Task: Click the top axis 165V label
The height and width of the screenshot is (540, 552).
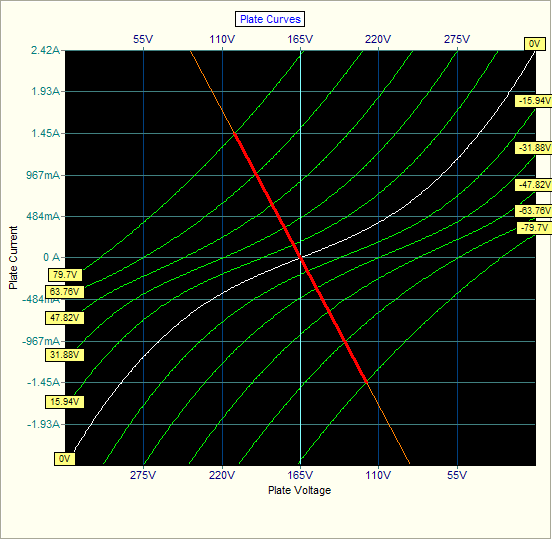Action: click(x=300, y=39)
